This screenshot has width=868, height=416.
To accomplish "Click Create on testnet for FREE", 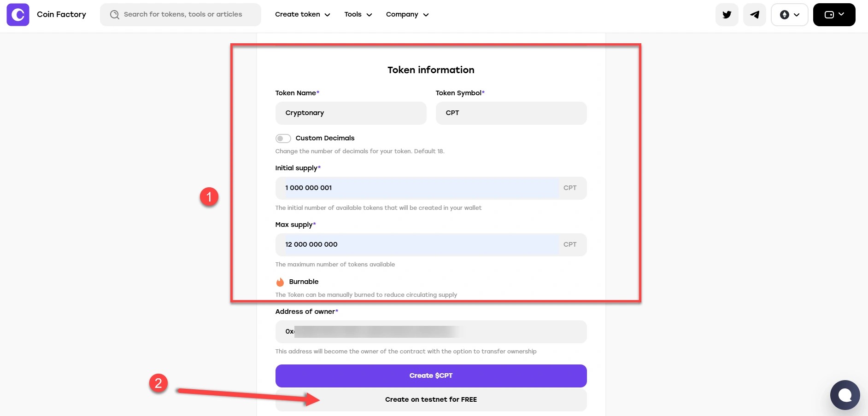I will tap(431, 400).
